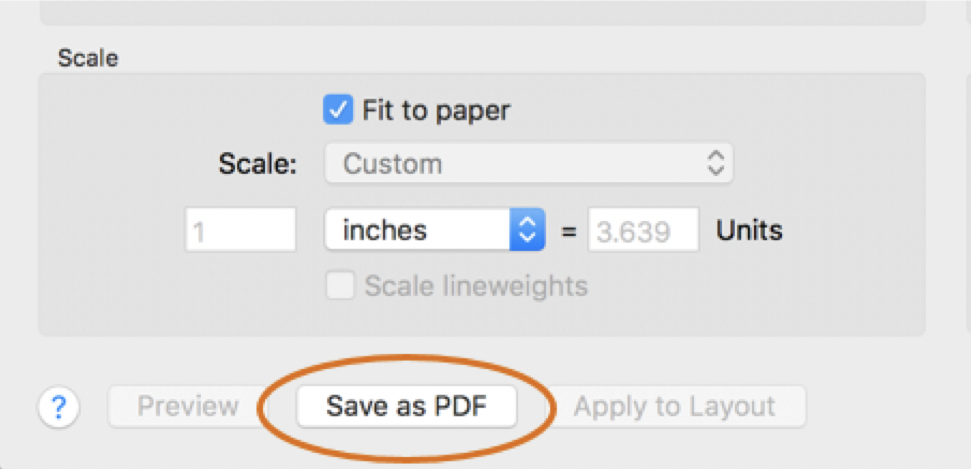
Task: Select the 3.639 units input field
Action: 643,231
